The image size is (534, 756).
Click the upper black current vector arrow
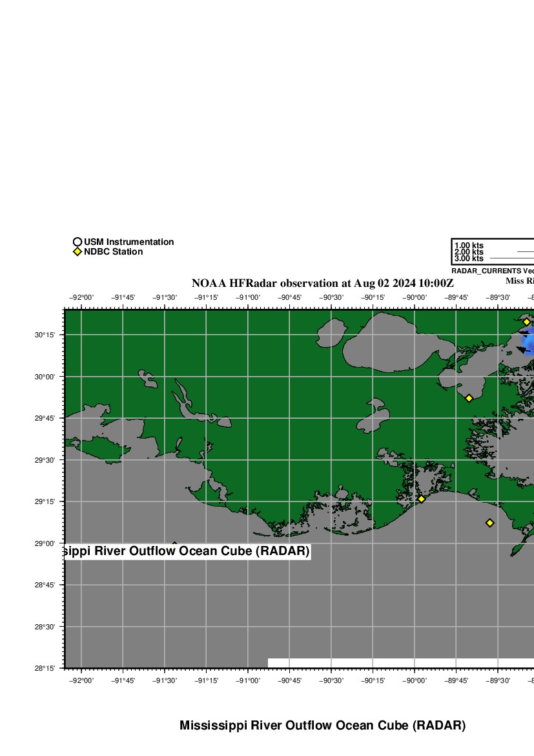tap(523, 333)
